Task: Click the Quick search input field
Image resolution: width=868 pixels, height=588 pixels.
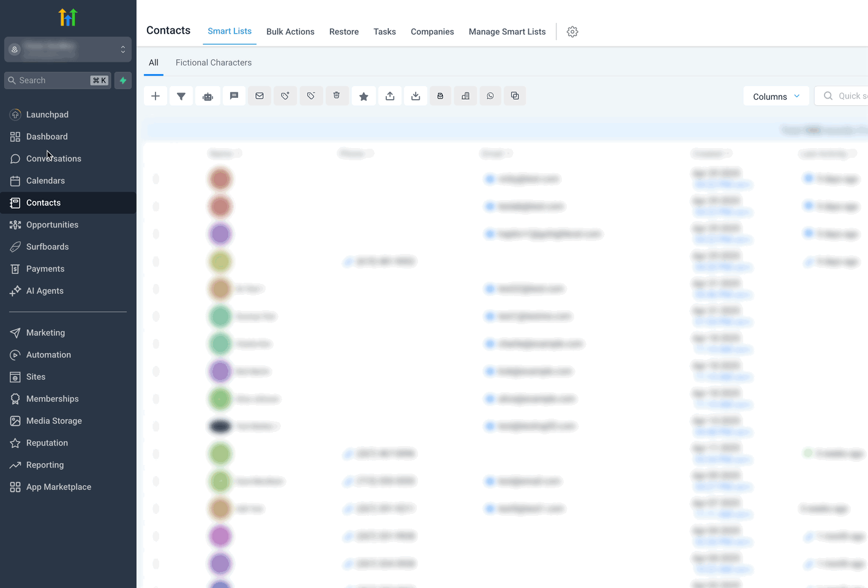Action: (x=851, y=95)
